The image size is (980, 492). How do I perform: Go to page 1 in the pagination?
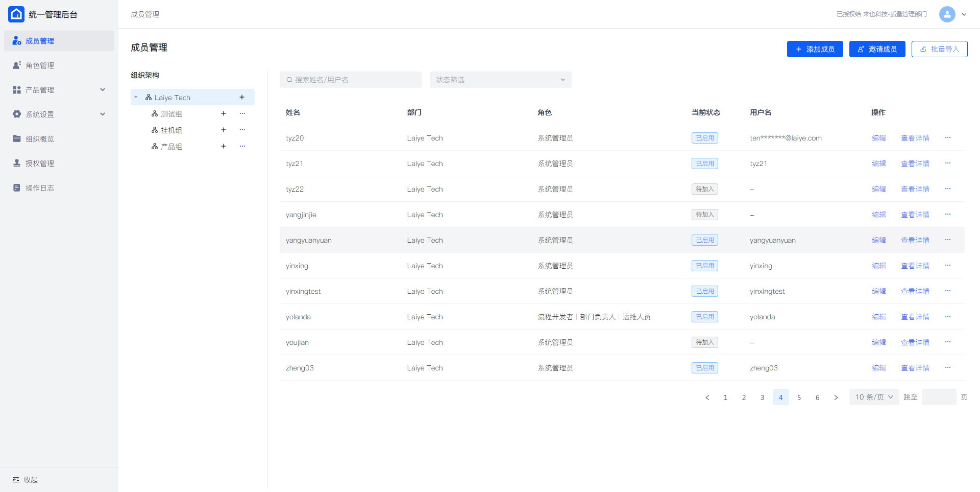(726, 397)
